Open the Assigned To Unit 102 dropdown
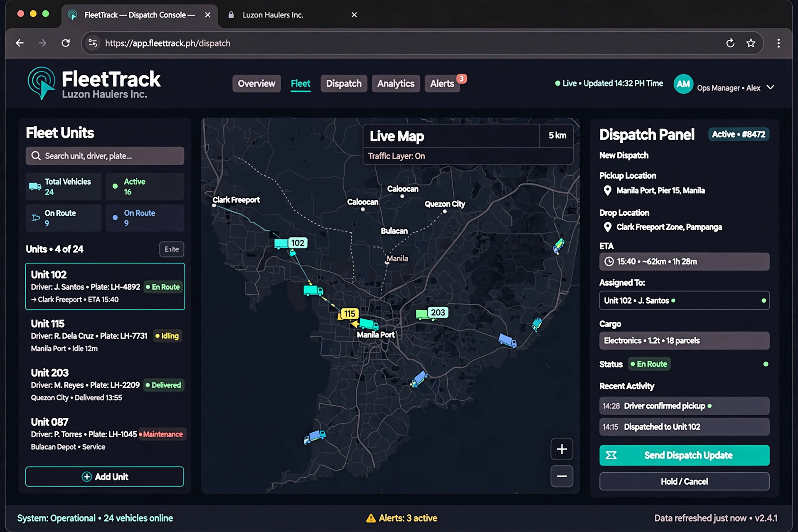798x532 pixels. [684, 300]
